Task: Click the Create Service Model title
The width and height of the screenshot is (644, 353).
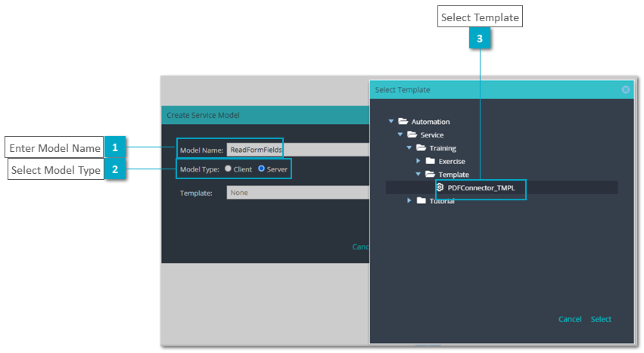Action: point(203,115)
